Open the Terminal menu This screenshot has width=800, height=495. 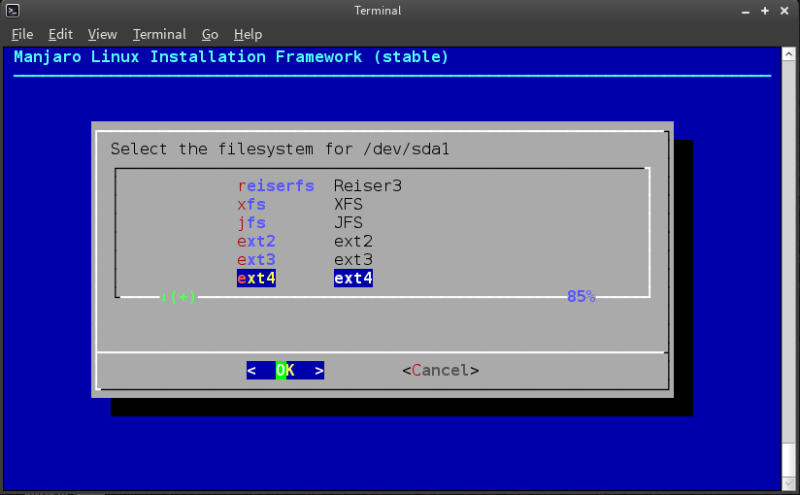(x=159, y=34)
